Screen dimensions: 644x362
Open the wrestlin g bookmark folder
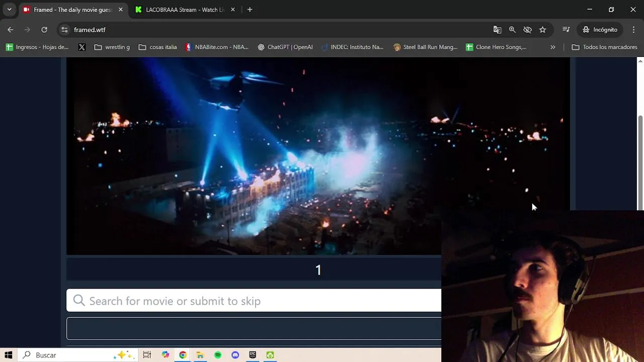(x=112, y=47)
